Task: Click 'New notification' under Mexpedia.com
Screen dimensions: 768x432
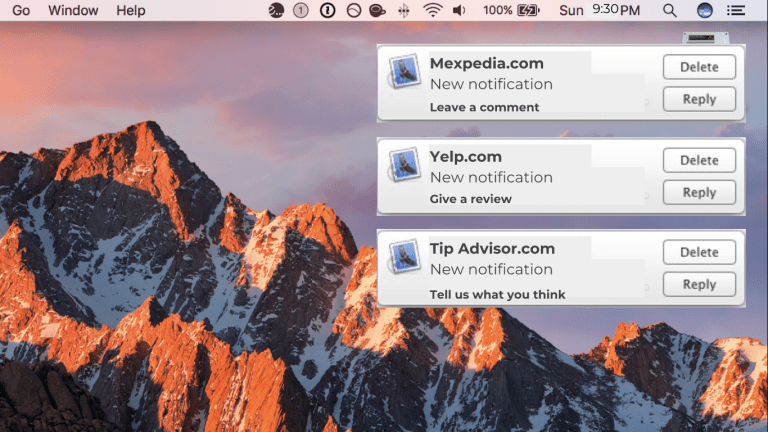Action: pyautogui.click(x=491, y=84)
